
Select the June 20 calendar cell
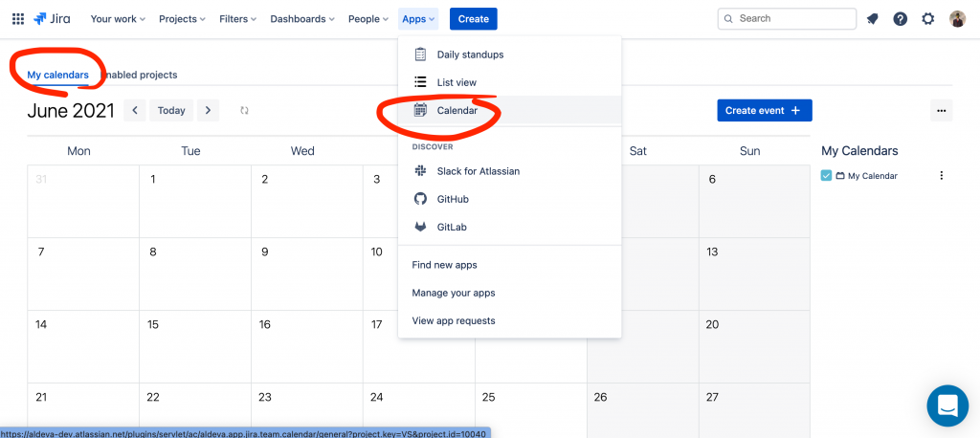754,346
